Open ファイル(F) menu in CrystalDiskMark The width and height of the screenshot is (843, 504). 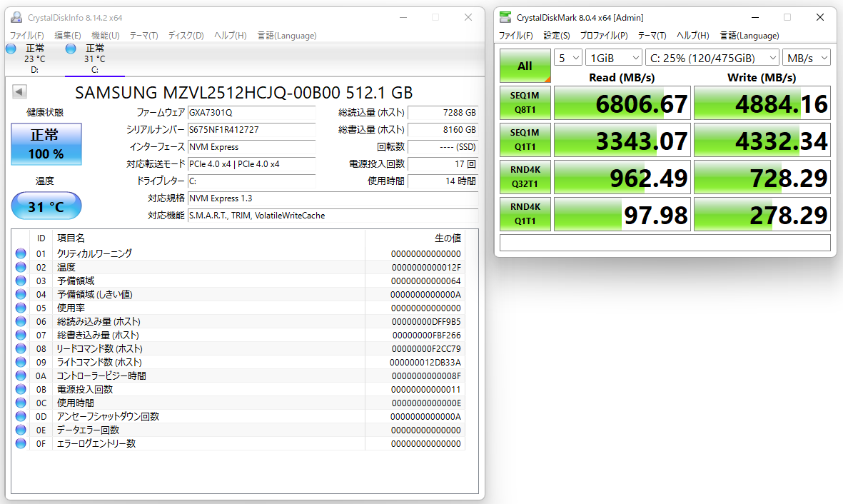[x=515, y=36]
